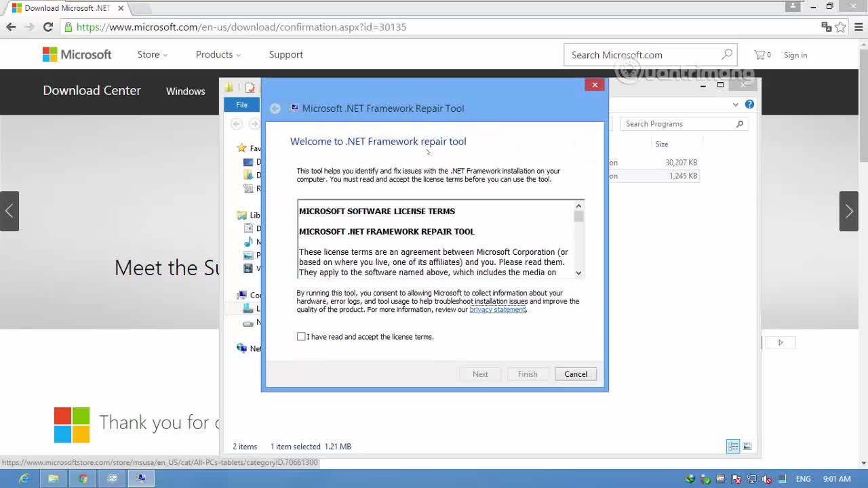Sort by the Size column header
This screenshot has width=868, height=488.
coord(662,144)
